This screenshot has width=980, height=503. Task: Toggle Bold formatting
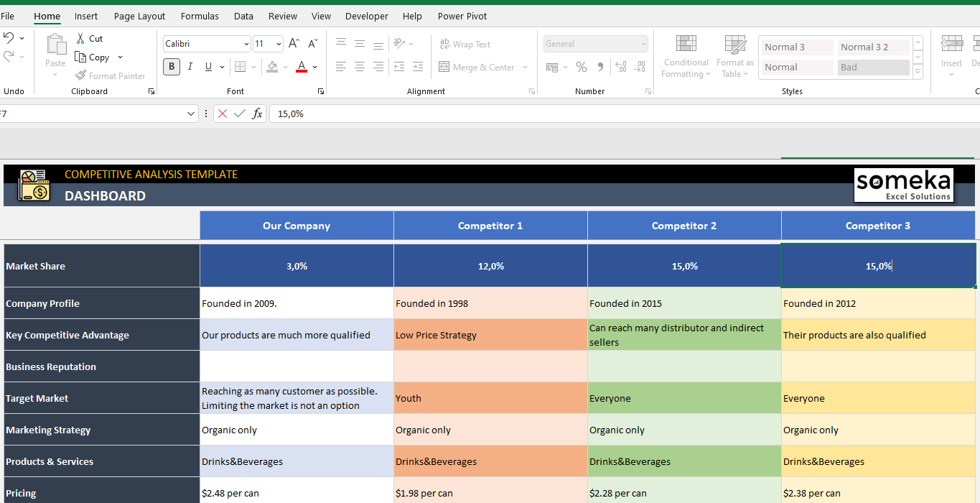tap(171, 66)
